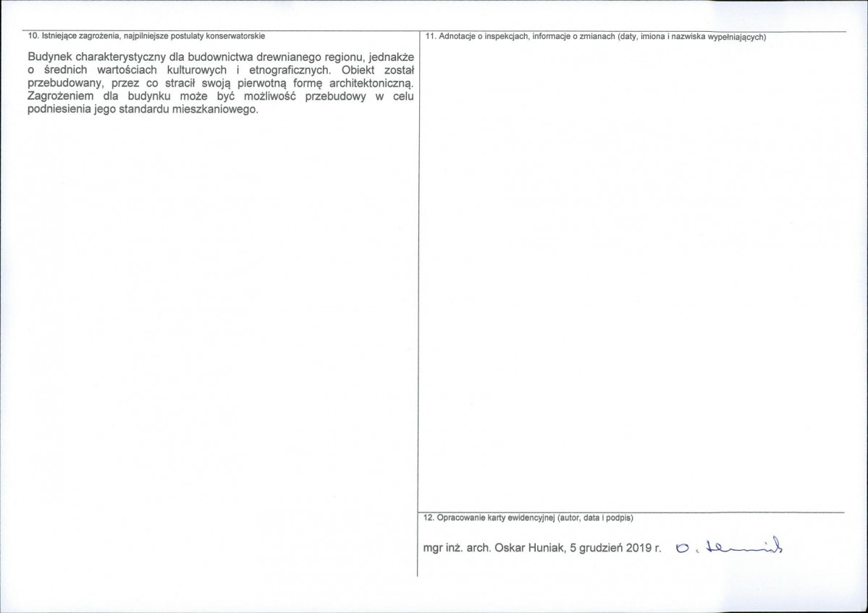Click the line starting 'Budynek charakterystyczny dla budownictwa'

(221, 58)
